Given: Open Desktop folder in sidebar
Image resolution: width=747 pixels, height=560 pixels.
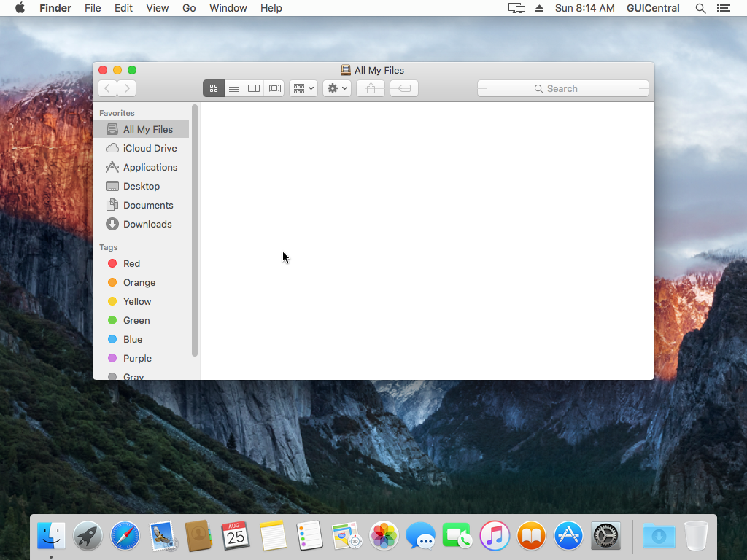Looking at the screenshot, I should (x=141, y=186).
